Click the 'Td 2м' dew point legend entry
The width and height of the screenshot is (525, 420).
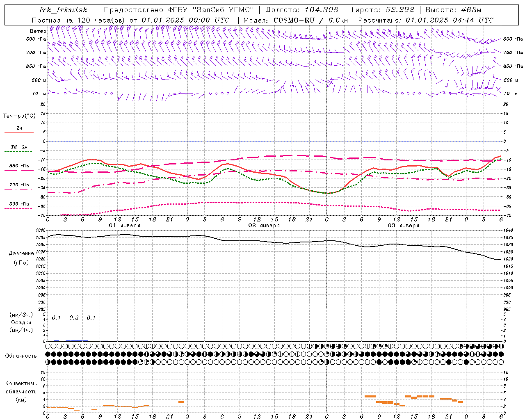click(19, 147)
